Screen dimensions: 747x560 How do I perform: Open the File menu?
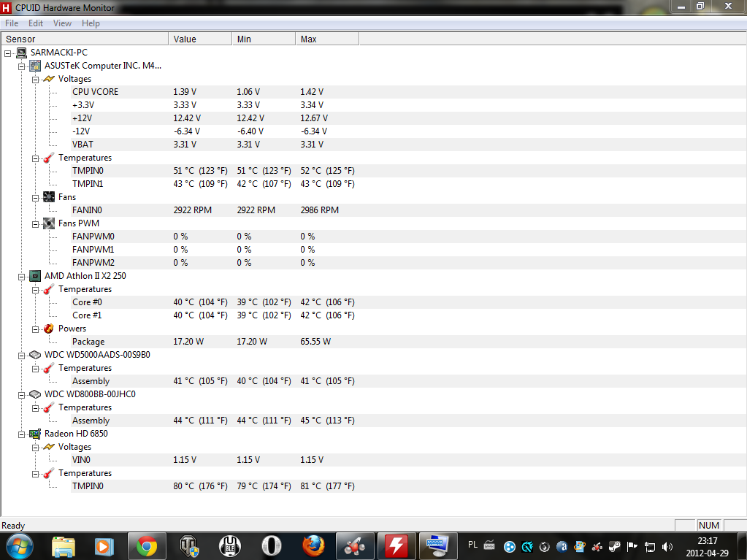pyautogui.click(x=12, y=23)
